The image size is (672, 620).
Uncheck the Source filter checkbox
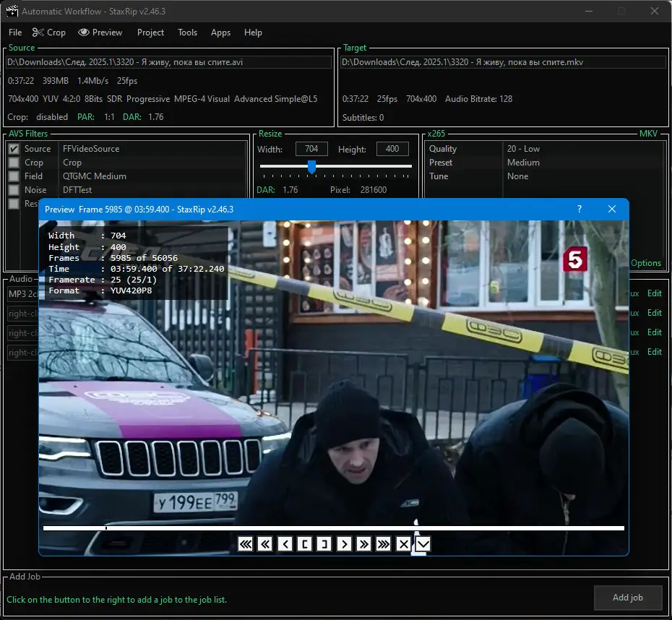pyautogui.click(x=13, y=149)
